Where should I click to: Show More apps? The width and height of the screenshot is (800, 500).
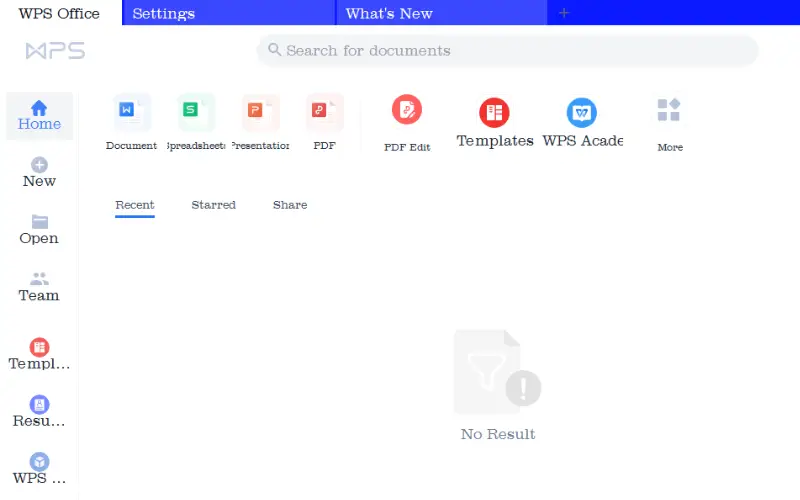670,125
